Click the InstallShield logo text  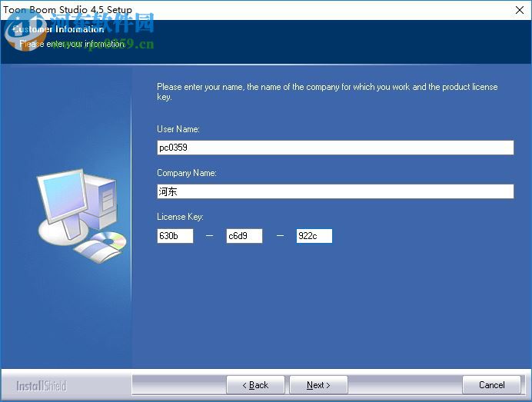tap(42, 386)
